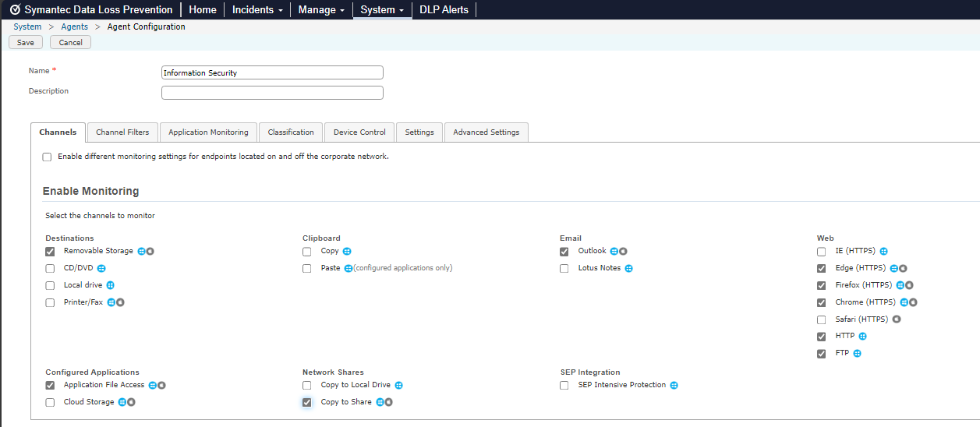Click the Description input field
980x427 pixels.
pyautogui.click(x=272, y=93)
